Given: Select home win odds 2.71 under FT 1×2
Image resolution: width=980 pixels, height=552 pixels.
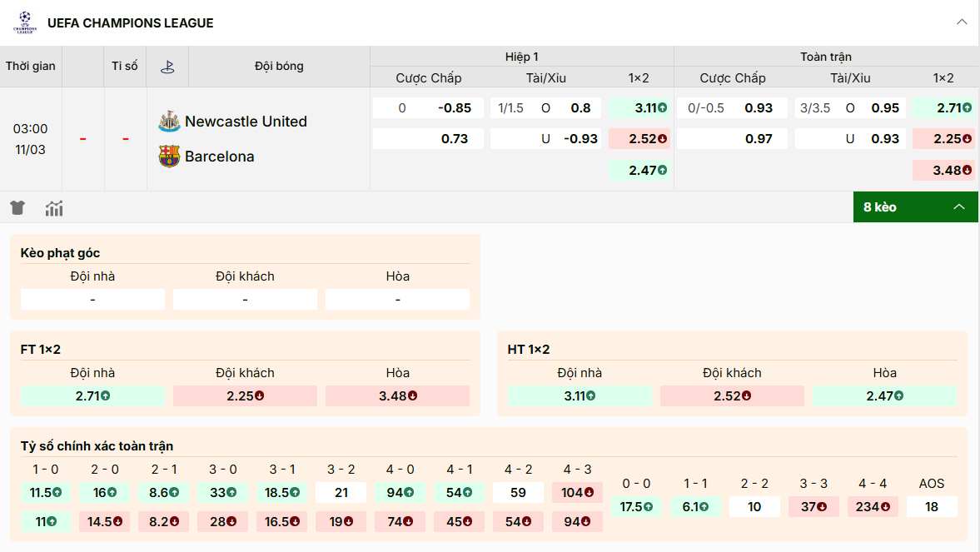Looking at the screenshot, I should (x=92, y=395).
